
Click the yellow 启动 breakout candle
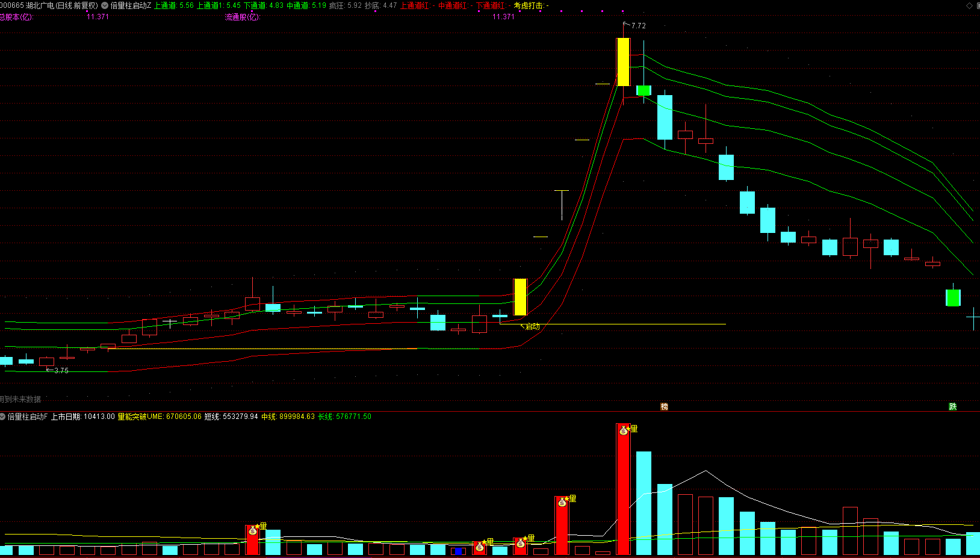tap(520, 297)
